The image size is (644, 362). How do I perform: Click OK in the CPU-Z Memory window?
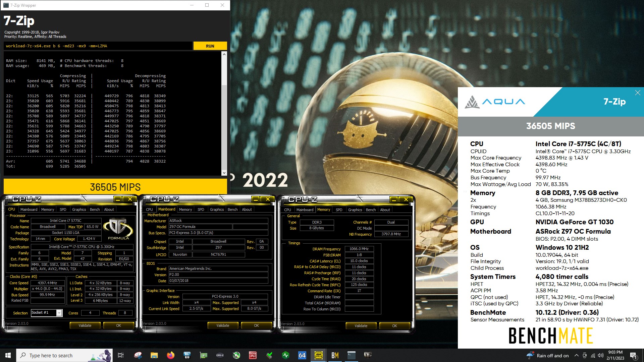tap(394, 326)
